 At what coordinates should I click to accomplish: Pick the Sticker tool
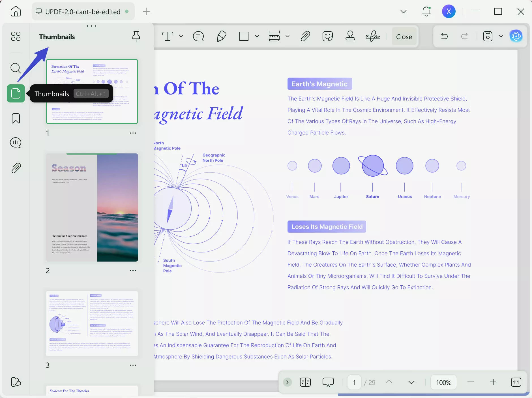[x=327, y=36]
